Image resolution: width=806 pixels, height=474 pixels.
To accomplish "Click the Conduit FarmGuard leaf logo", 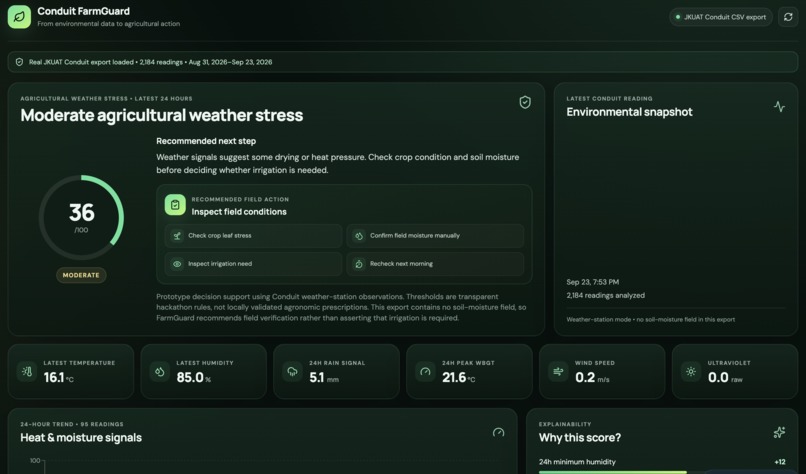I will click(19, 17).
